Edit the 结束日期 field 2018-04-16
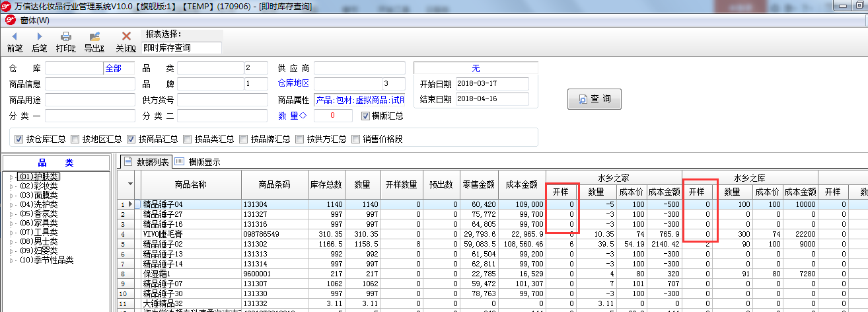Viewport: 868px width, 312px height. point(492,98)
